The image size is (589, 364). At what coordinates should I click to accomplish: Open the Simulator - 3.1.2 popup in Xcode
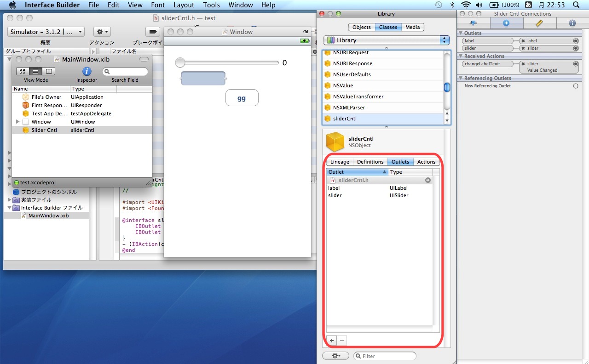click(x=46, y=32)
